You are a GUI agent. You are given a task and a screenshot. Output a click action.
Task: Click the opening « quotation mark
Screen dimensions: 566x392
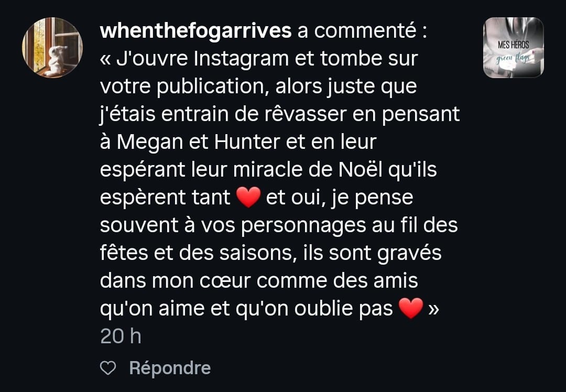click(105, 60)
